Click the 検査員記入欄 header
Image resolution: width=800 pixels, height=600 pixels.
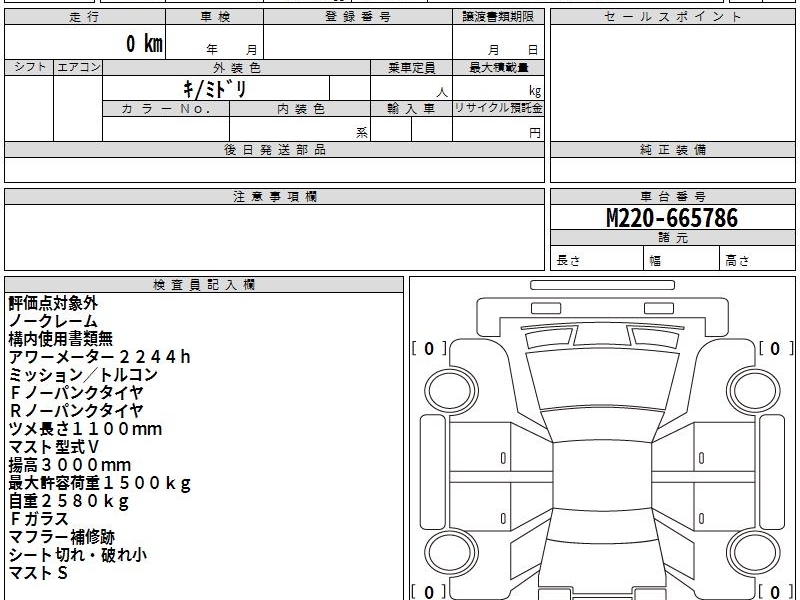pos(204,285)
